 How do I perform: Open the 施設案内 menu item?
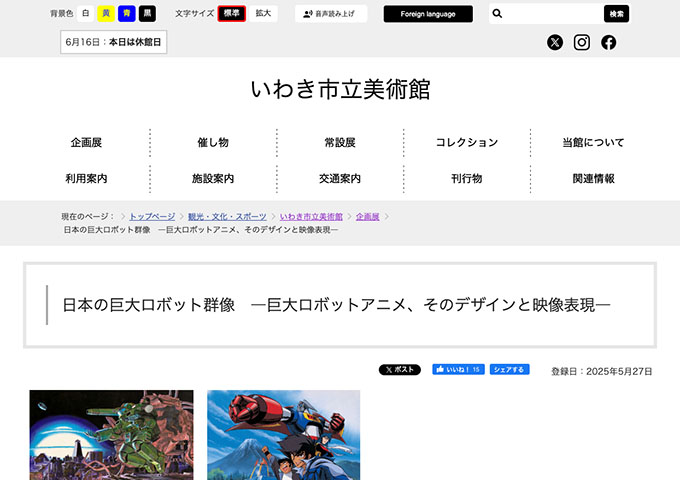pyautogui.click(x=213, y=178)
